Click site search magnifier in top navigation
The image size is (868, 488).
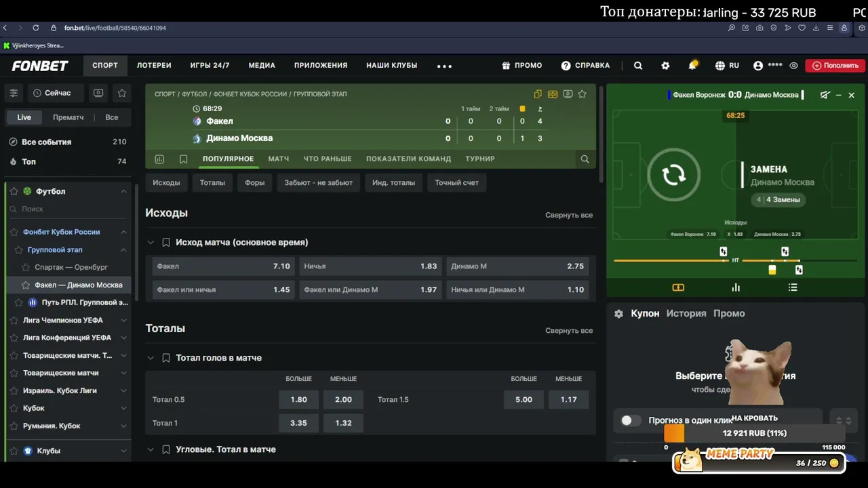point(638,66)
